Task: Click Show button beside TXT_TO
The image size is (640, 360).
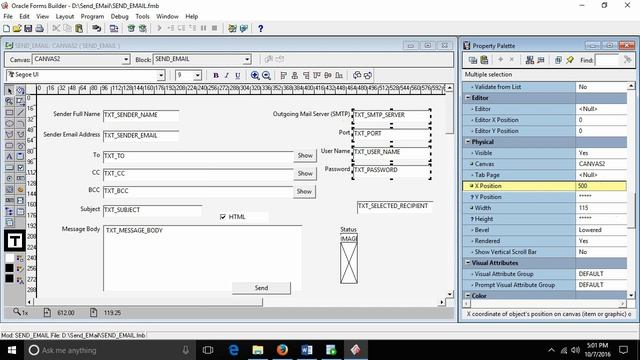Action: point(305,156)
